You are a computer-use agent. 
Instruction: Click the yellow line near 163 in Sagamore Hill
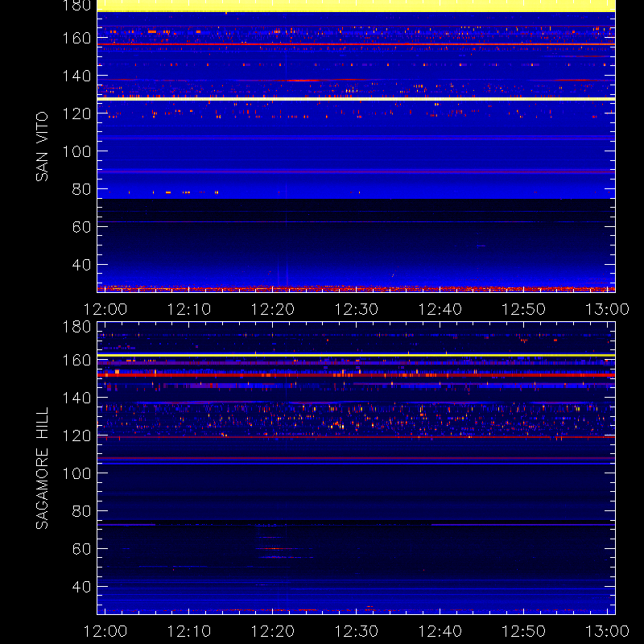(356, 355)
